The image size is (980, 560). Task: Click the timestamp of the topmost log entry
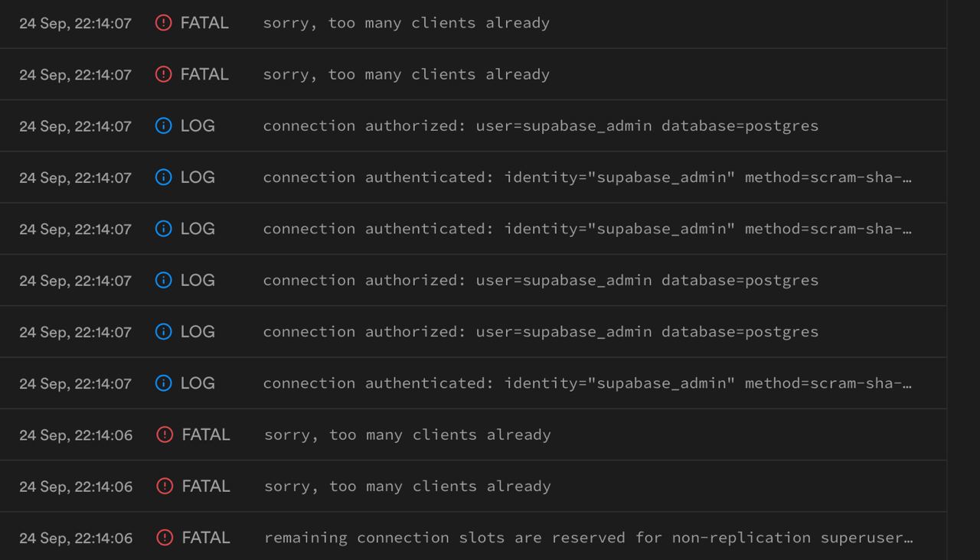[x=75, y=24]
